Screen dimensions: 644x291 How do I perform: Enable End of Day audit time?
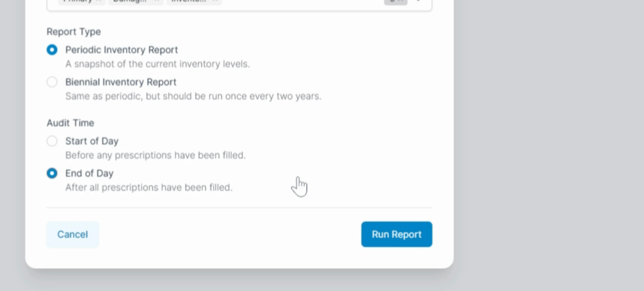(x=52, y=173)
